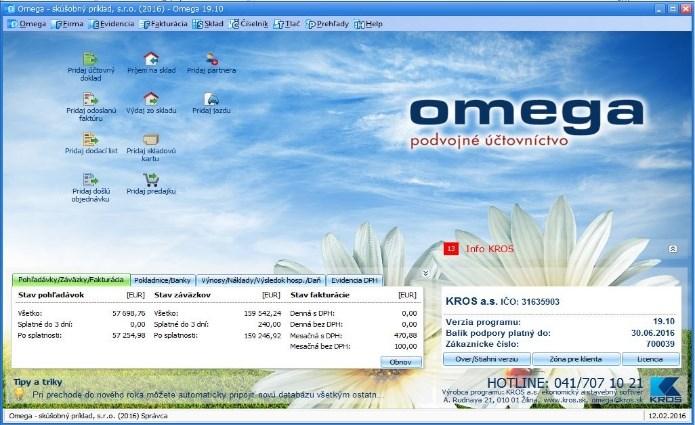Switch to the Evidencia DPH tab
The height and width of the screenshot is (425, 695).
354,281
